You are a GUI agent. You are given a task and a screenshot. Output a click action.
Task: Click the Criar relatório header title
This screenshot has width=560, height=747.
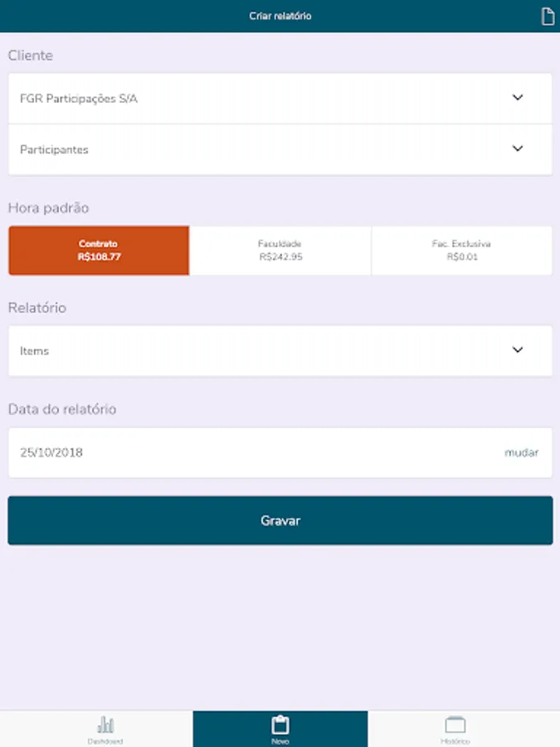280,17
